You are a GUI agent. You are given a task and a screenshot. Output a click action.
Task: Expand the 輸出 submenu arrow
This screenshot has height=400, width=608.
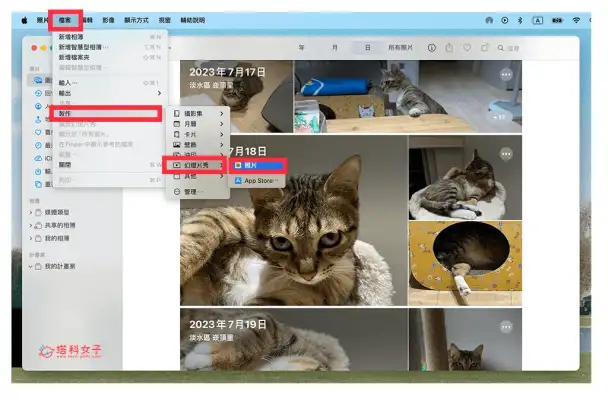point(159,93)
